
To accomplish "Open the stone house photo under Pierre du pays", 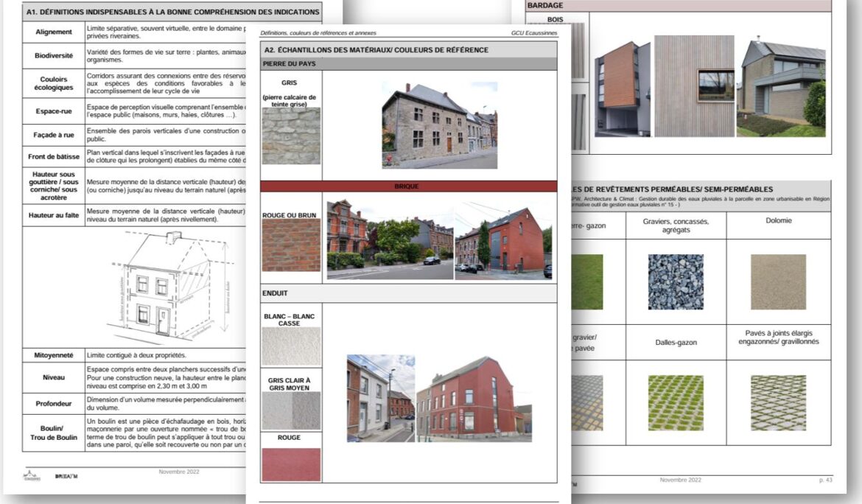I will pyautogui.click(x=439, y=125).
